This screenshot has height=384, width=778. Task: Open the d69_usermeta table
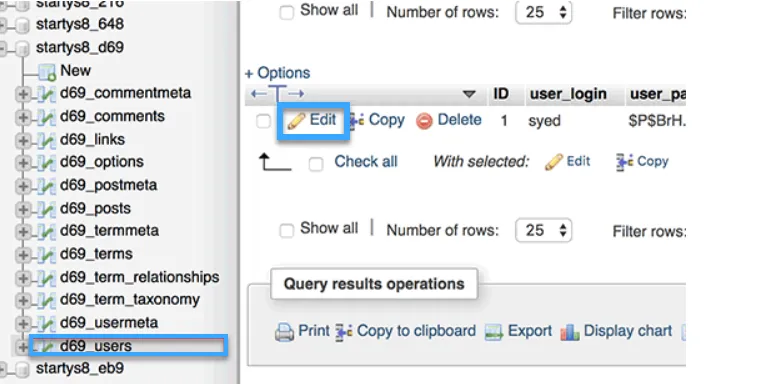tap(109, 322)
